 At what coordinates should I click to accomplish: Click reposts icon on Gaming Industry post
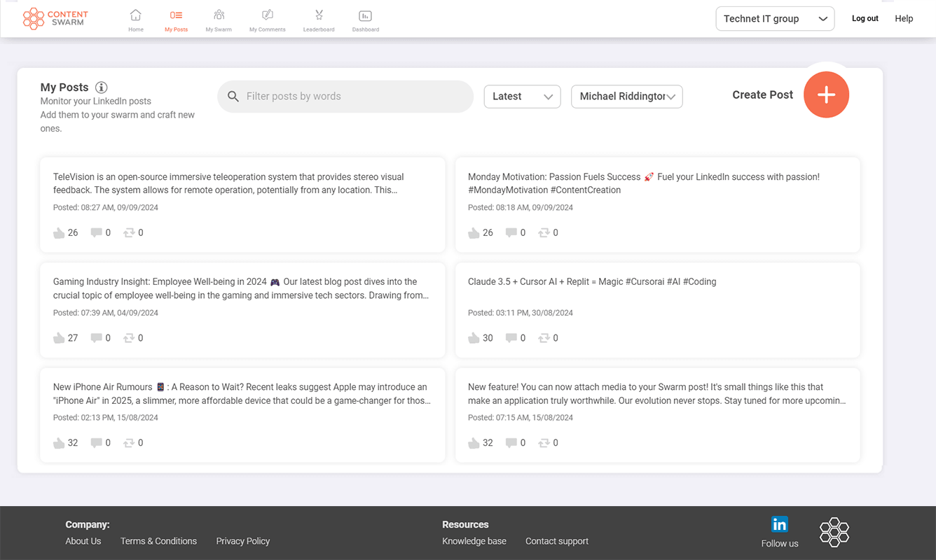click(129, 337)
